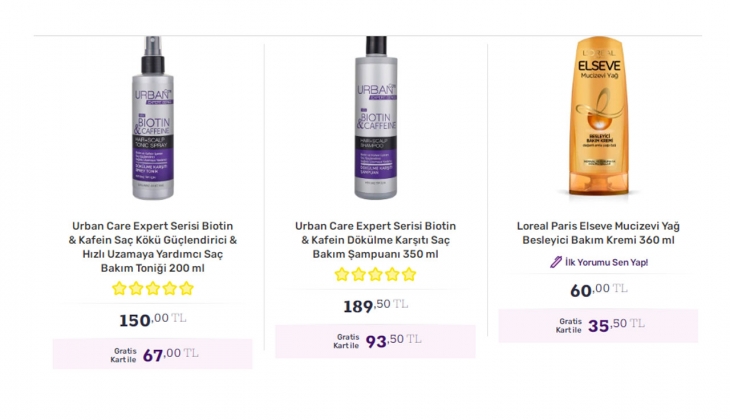Open Loreal Paris Elseve Bakım Kremi title
The image size is (730, 420).
point(598,233)
